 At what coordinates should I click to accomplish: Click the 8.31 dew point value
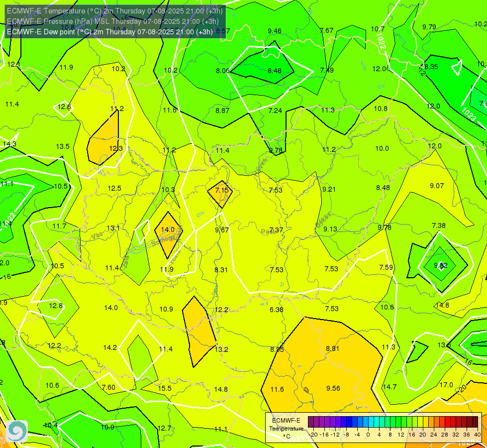[x=221, y=270]
